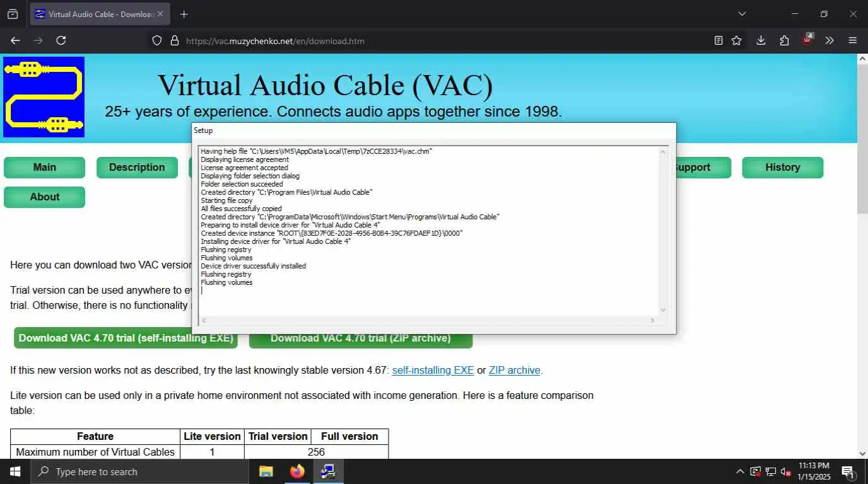The width and height of the screenshot is (868, 484).
Task: Click the Setup installer taskbar icon
Action: (x=328, y=471)
